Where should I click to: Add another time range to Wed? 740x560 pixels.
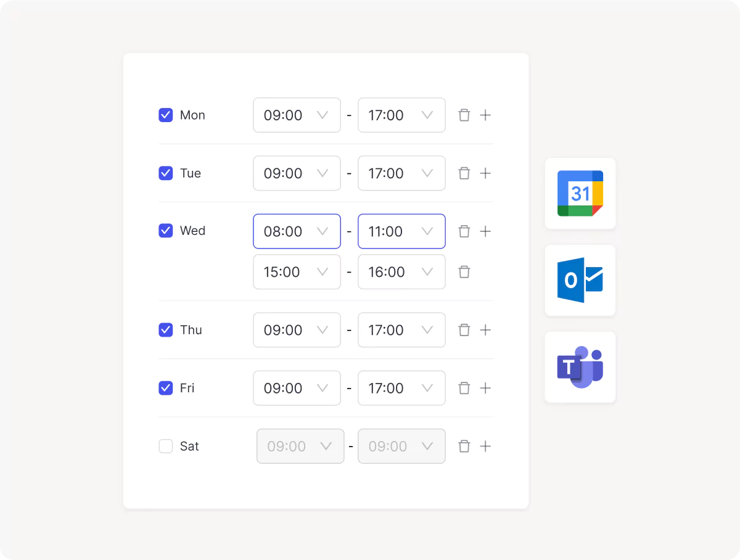[485, 231]
